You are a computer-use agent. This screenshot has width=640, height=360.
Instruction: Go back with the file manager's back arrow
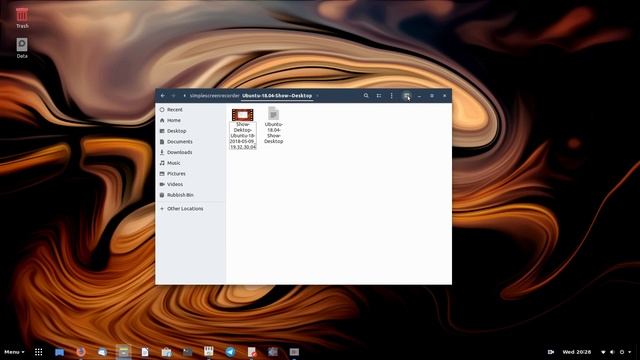[163, 96]
